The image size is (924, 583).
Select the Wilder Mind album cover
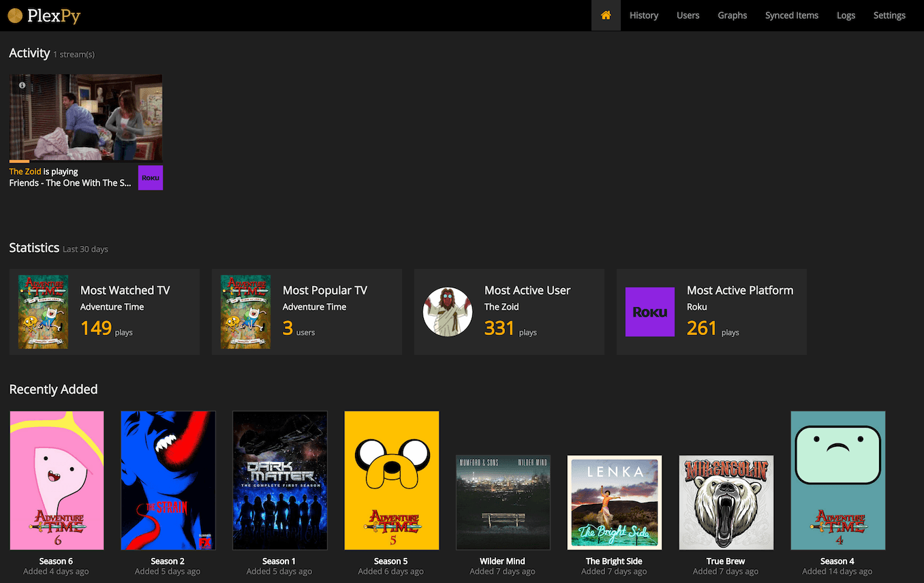pyautogui.click(x=503, y=503)
